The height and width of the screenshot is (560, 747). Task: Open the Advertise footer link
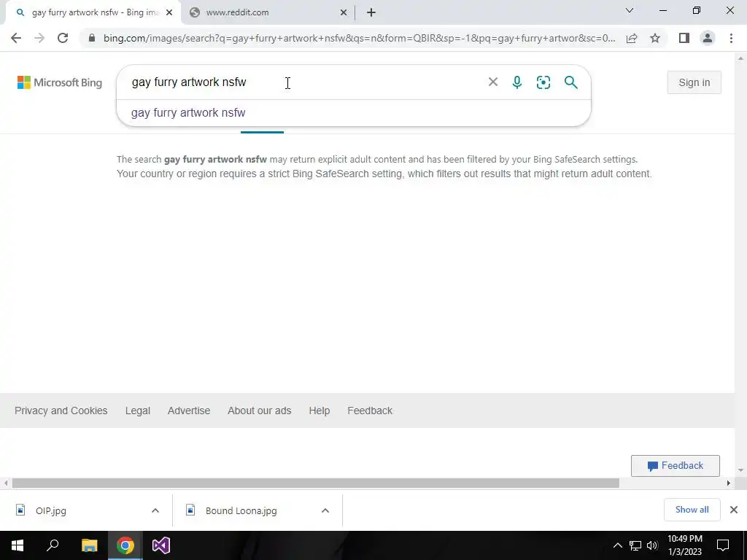click(x=189, y=411)
